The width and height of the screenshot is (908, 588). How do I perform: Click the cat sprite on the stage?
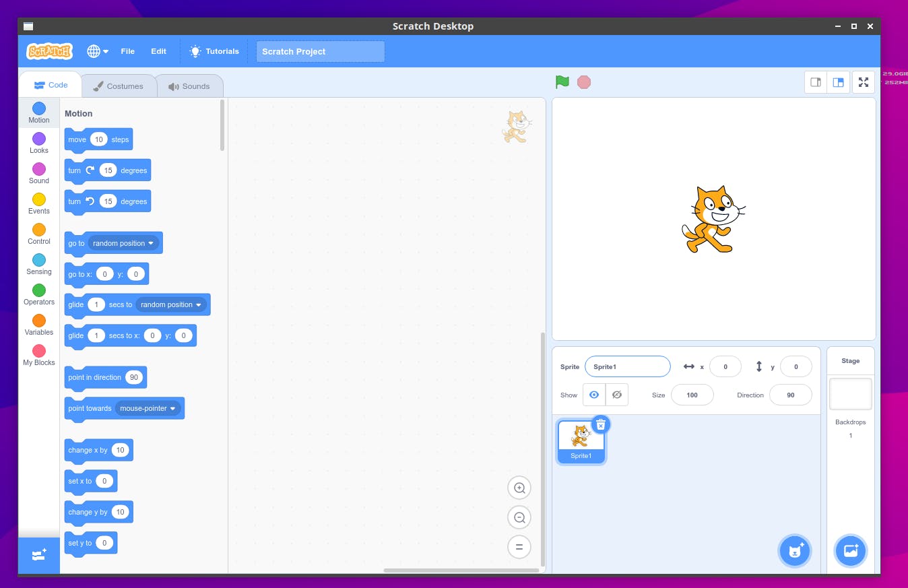(713, 219)
